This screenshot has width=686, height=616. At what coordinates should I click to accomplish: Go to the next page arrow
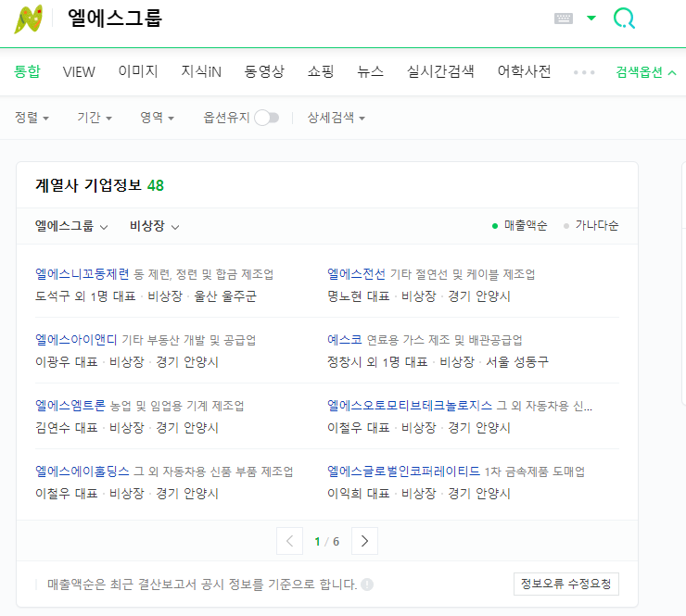click(364, 541)
